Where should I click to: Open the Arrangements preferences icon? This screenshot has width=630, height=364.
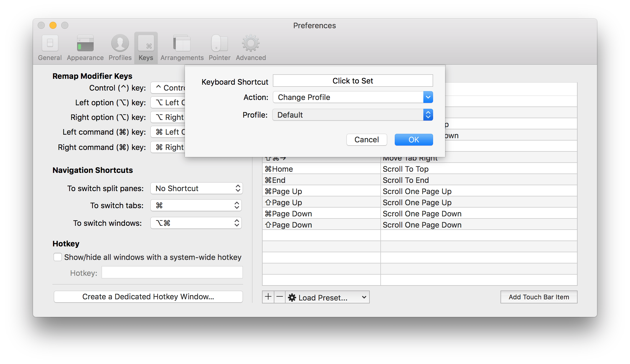point(182,48)
